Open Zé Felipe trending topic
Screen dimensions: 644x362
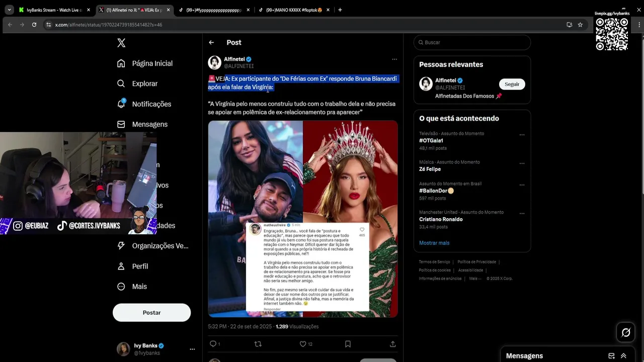[x=430, y=169]
